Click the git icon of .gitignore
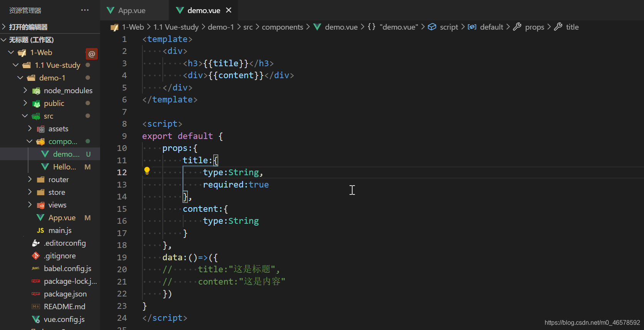The height and width of the screenshot is (330, 644). [36, 256]
